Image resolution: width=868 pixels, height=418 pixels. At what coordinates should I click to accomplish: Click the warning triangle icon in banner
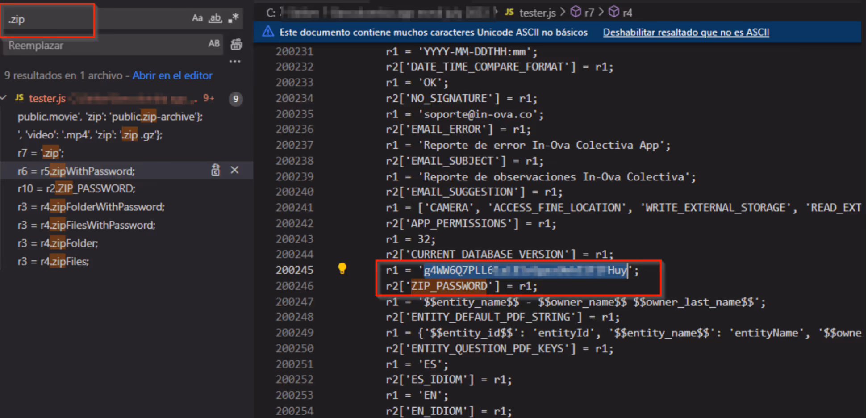coord(268,32)
